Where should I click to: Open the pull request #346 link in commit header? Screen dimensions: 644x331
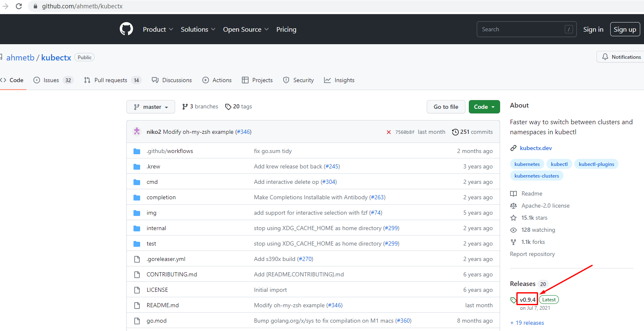[x=243, y=132]
